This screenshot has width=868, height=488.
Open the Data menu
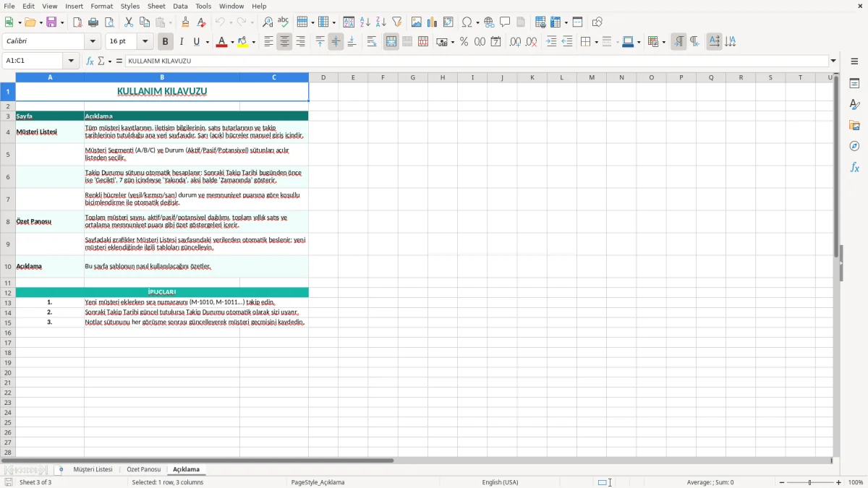[x=180, y=6]
